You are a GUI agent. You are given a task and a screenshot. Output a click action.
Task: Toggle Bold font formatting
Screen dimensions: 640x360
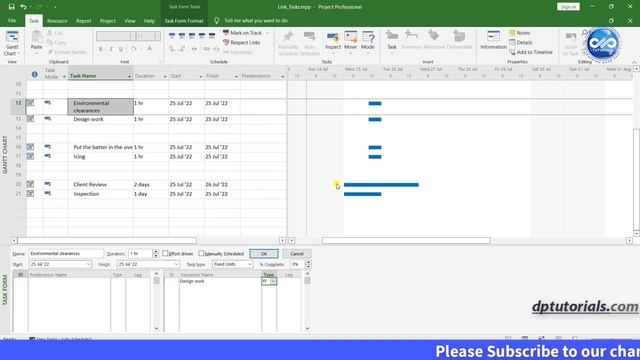(x=100, y=49)
